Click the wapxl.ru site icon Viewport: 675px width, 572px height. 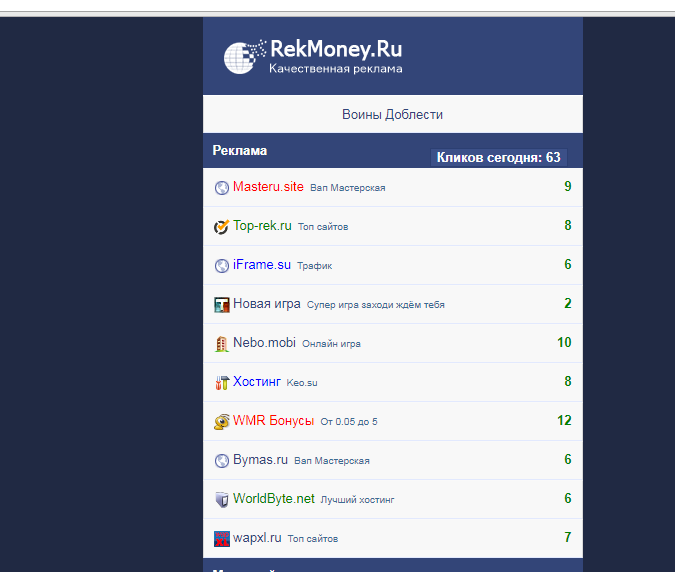click(x=222, y=539)
